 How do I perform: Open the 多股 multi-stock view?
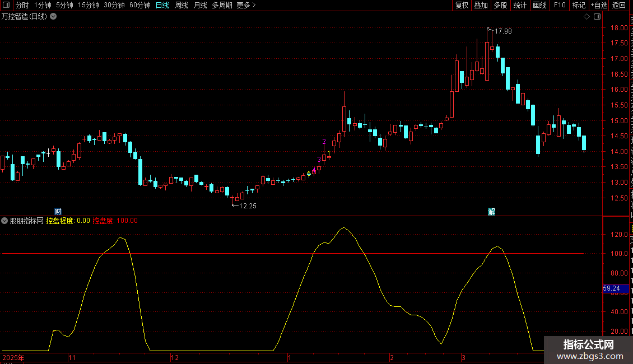501,5
